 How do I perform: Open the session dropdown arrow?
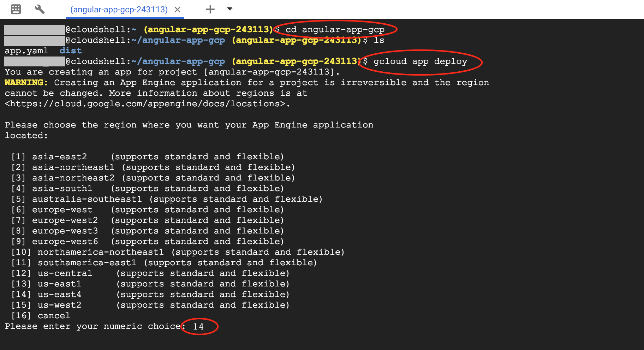pyautogui.click(x=230, y=9)
